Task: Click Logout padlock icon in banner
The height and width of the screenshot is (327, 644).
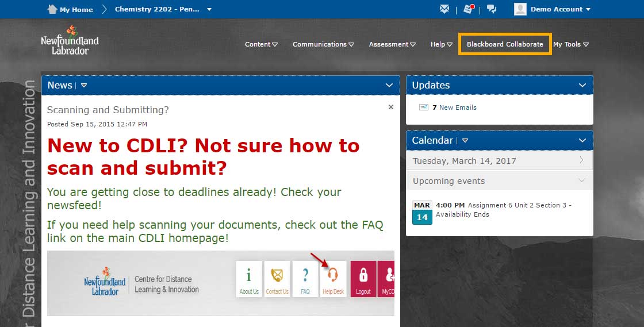Action: click(x=363, y=279)
